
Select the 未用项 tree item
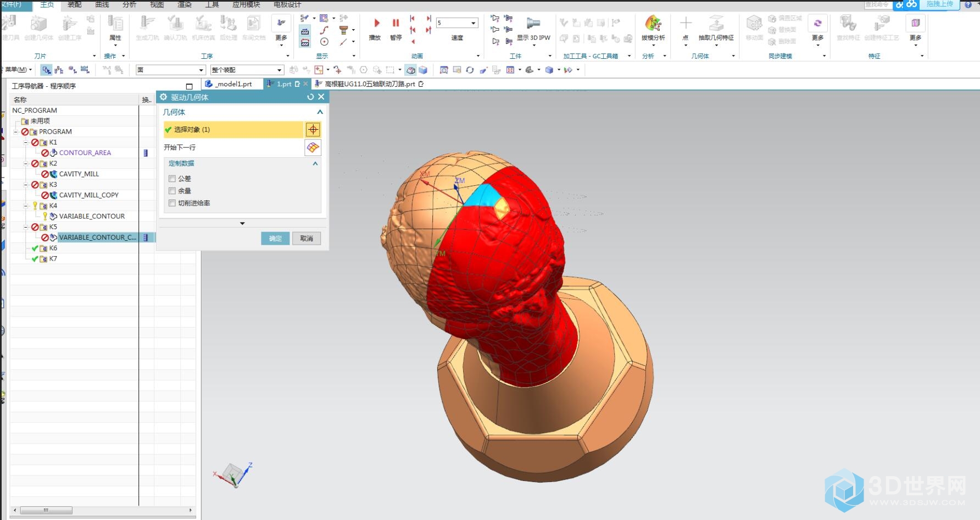[x=40, y=121]
